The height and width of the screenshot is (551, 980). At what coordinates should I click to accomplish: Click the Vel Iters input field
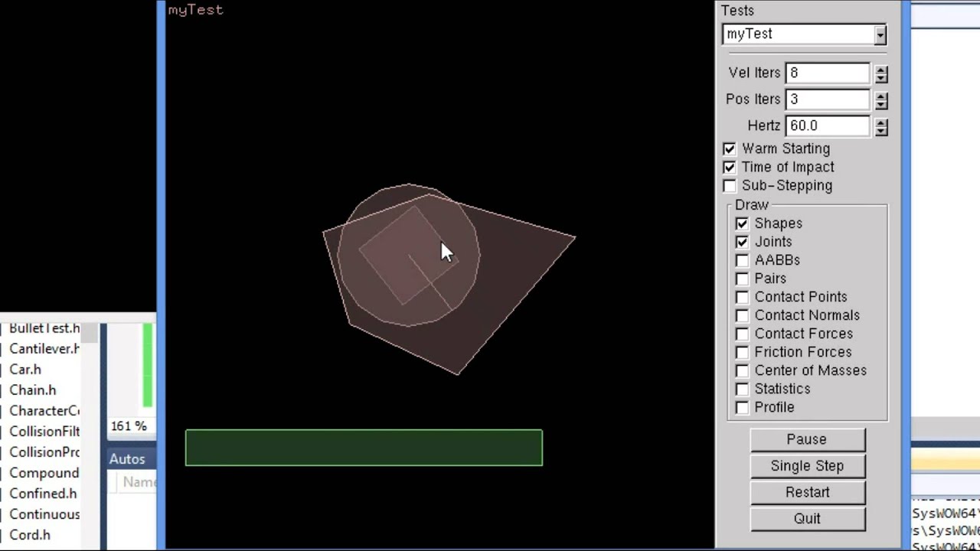click(x=828, y=73)
